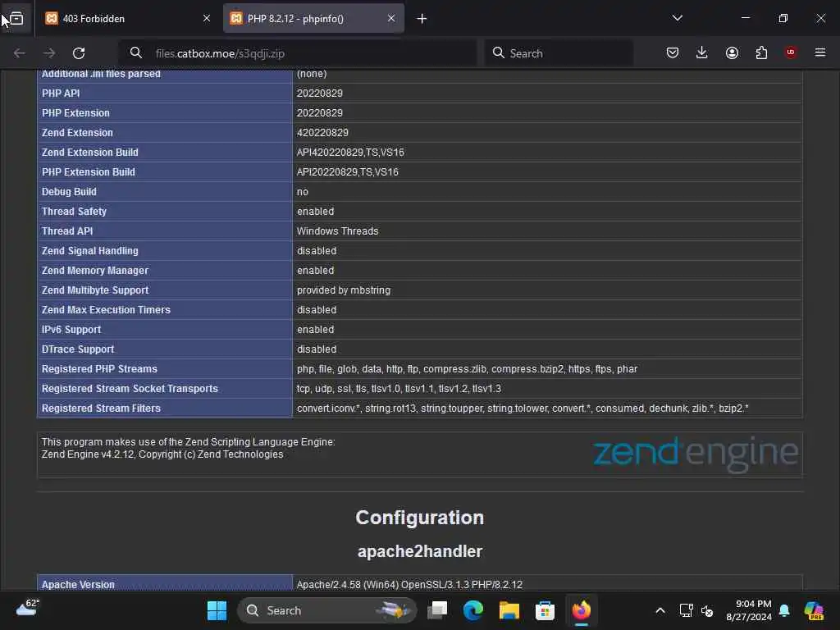Click the apache2handler heading
Viewport: 840px width, 630px height.
(420, 551)
